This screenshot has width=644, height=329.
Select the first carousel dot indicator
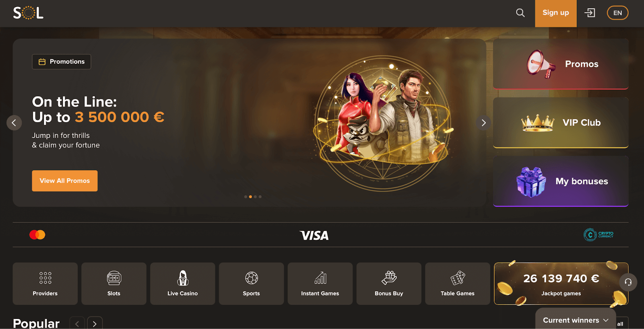(246, 197)
